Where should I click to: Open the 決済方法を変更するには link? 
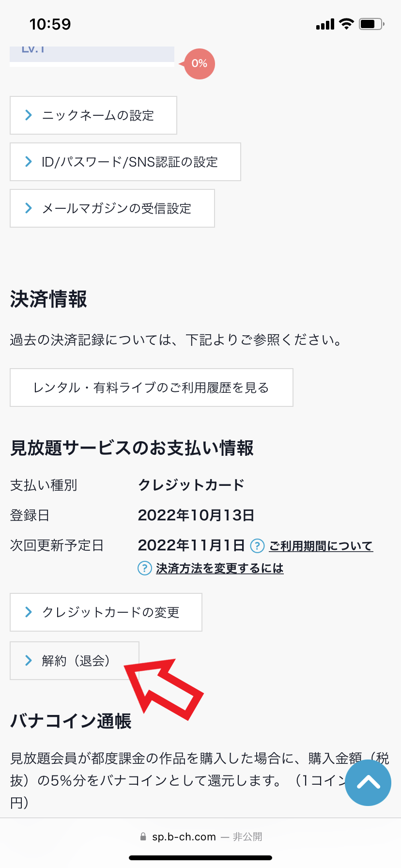(x=220, y=568)
